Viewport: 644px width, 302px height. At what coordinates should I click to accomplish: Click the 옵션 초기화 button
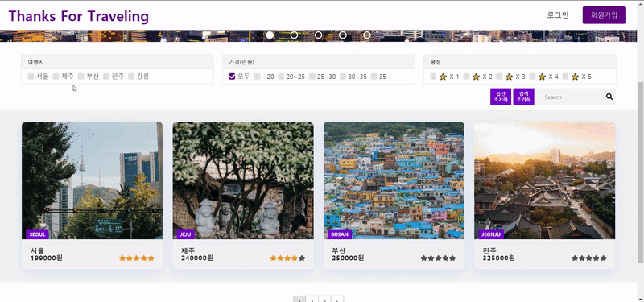point(500,97)
